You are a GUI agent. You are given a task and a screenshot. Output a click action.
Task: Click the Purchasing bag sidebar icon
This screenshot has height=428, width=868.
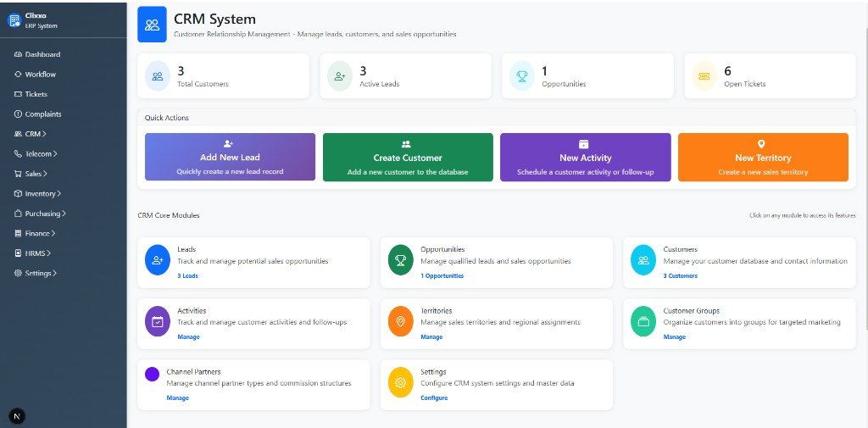pyautogui.click(x=18, y=214)
